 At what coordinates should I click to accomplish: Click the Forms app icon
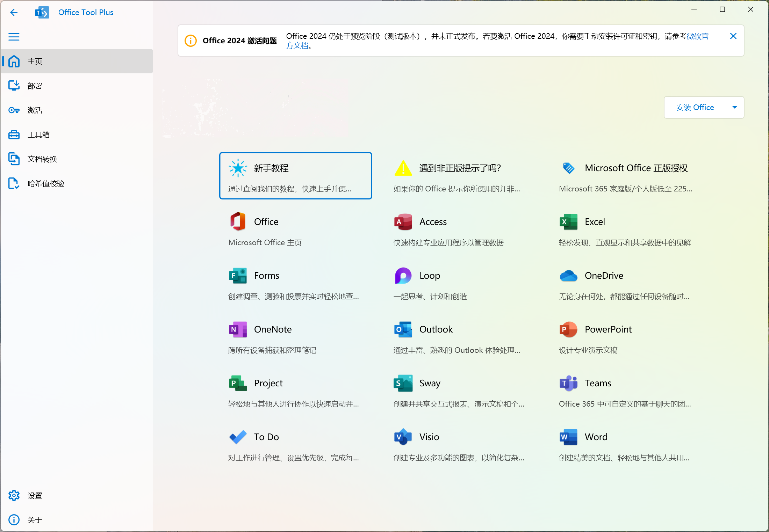pyautogui.click(x=238, y=275)
